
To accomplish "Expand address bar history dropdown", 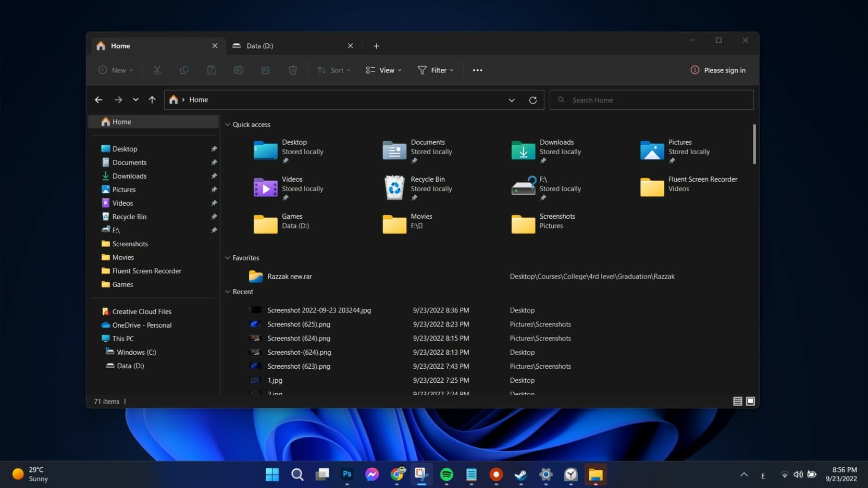I will (x=512, y=100).
